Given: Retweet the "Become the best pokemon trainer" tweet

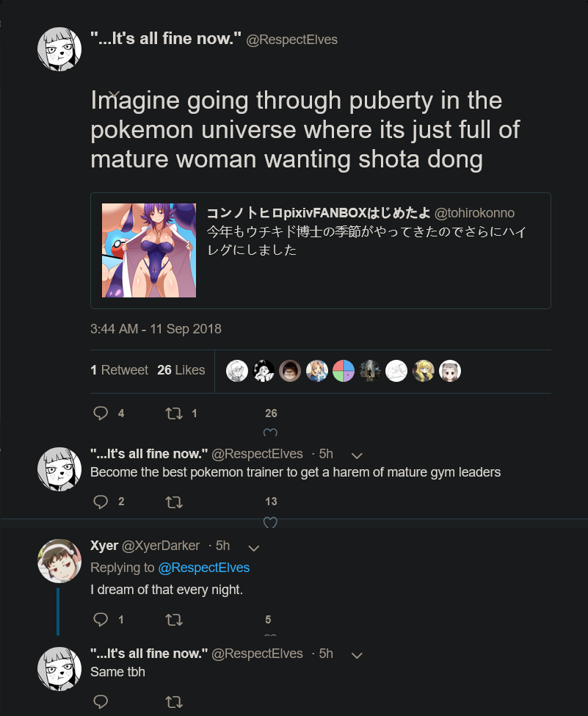Looking at the screenshot, I should 174,502.
